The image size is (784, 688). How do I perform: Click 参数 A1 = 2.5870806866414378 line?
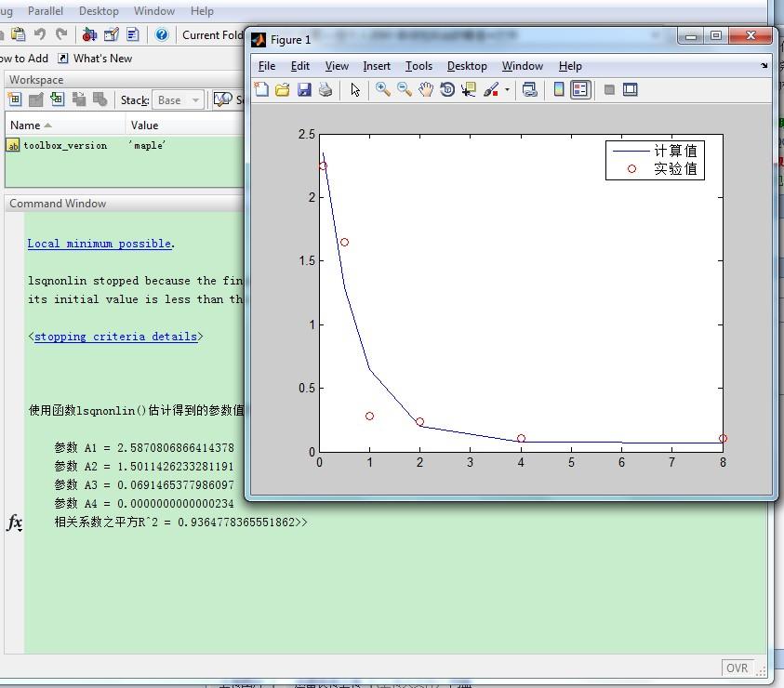coord(144,447)
